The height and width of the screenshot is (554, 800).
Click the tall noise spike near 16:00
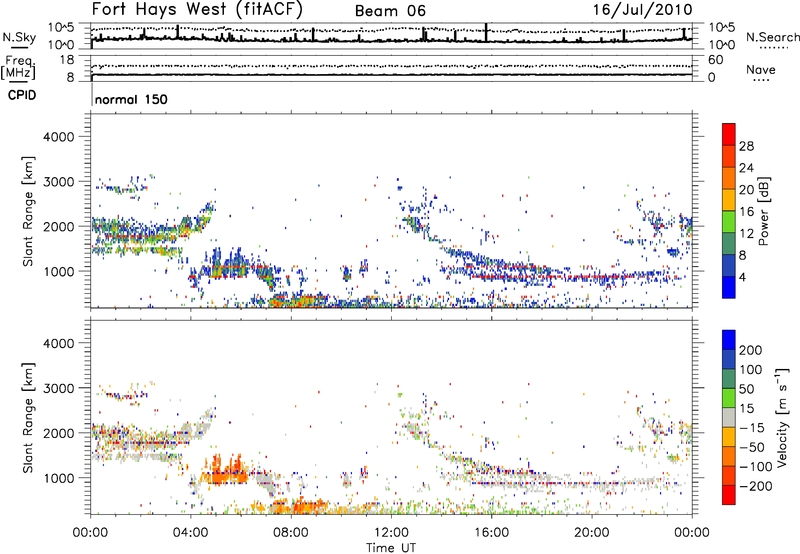486,32
